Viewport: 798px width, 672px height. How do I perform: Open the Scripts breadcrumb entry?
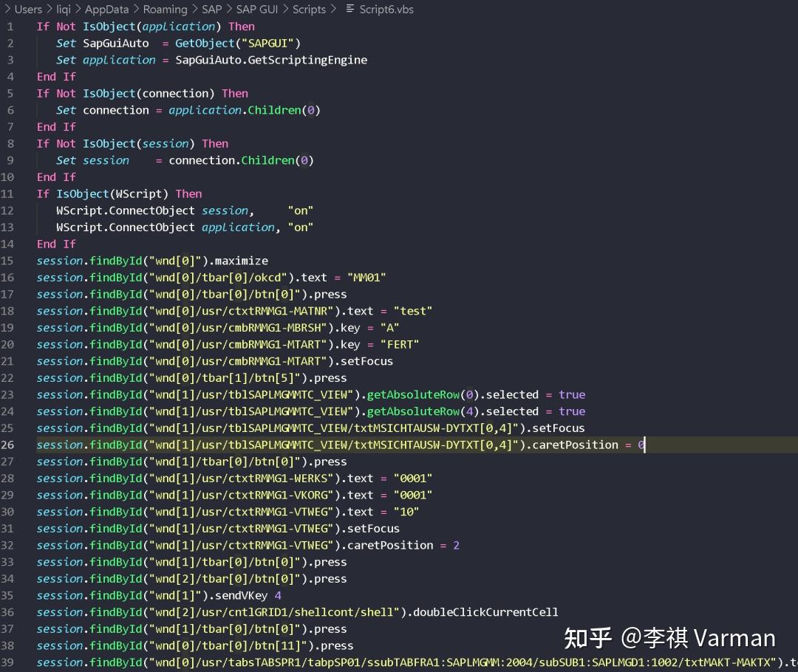coord(309,9)
